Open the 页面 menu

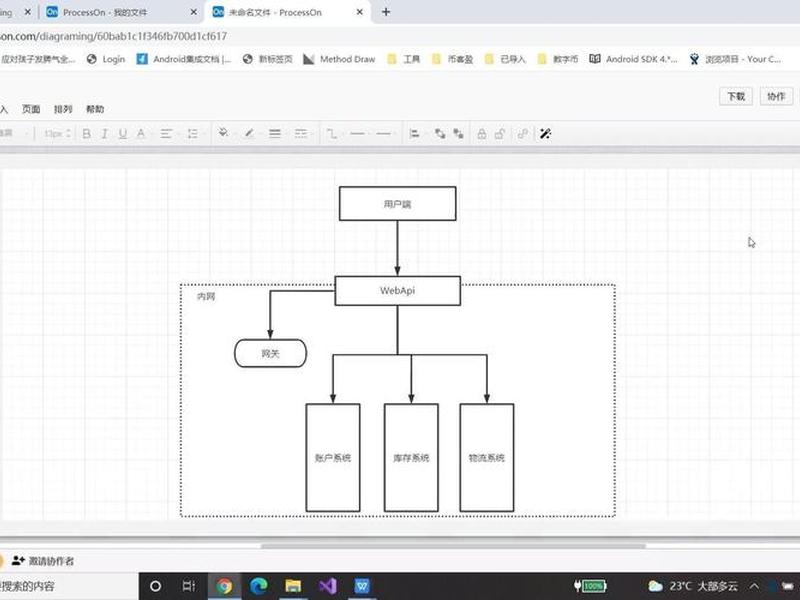coord(31,109)
